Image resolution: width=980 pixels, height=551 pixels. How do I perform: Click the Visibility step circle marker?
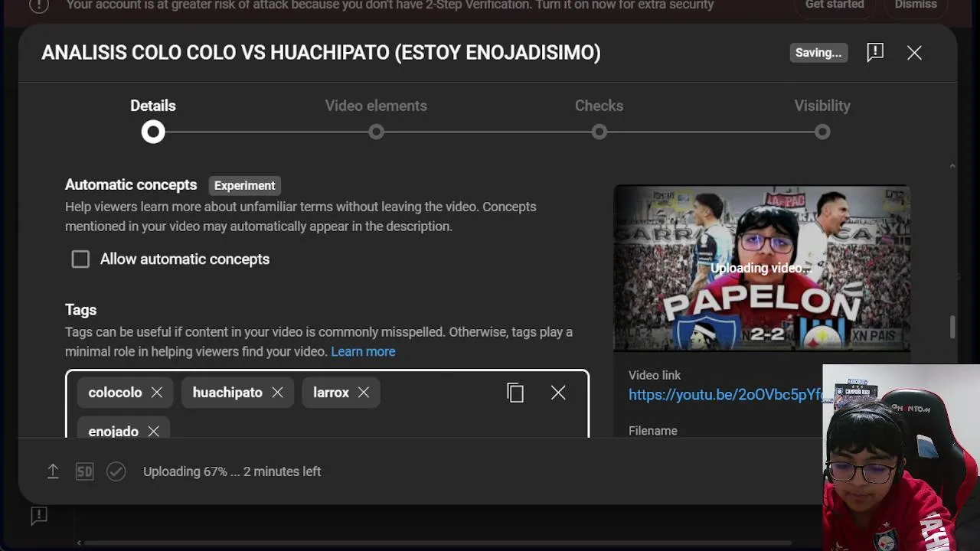pos(822,132)
